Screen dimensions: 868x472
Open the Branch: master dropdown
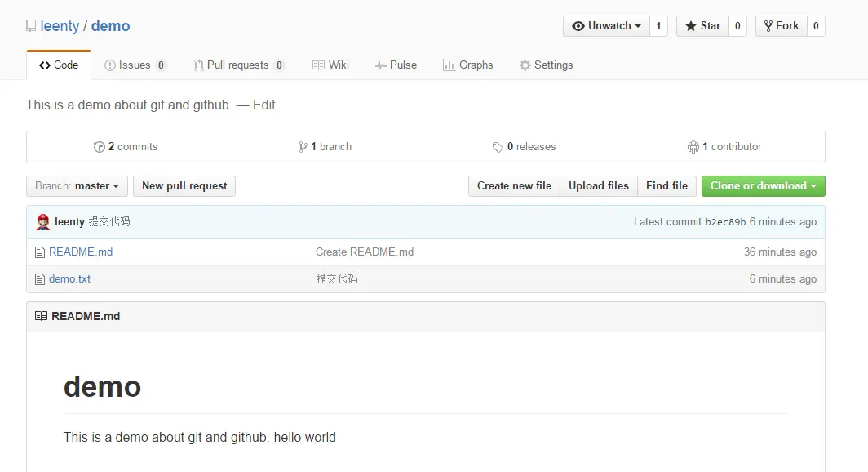coord(77,186)
